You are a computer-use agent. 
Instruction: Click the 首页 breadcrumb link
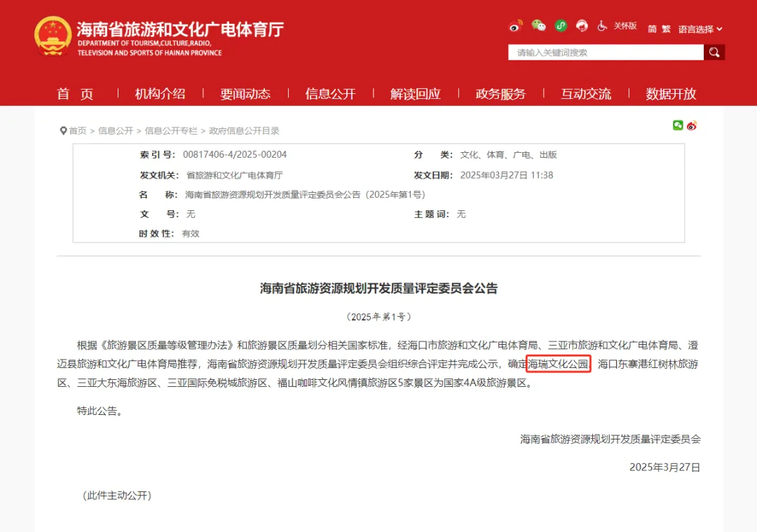tap(78, 131)
